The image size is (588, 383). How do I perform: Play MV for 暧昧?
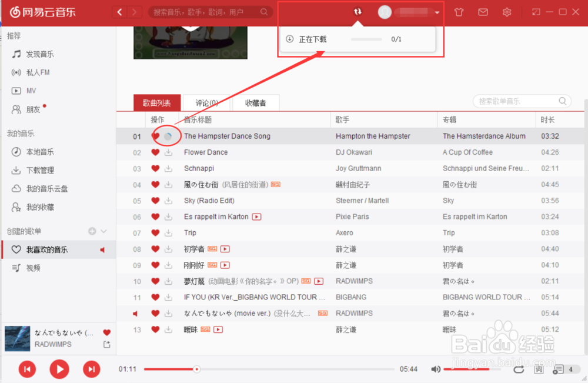point(218,329)
